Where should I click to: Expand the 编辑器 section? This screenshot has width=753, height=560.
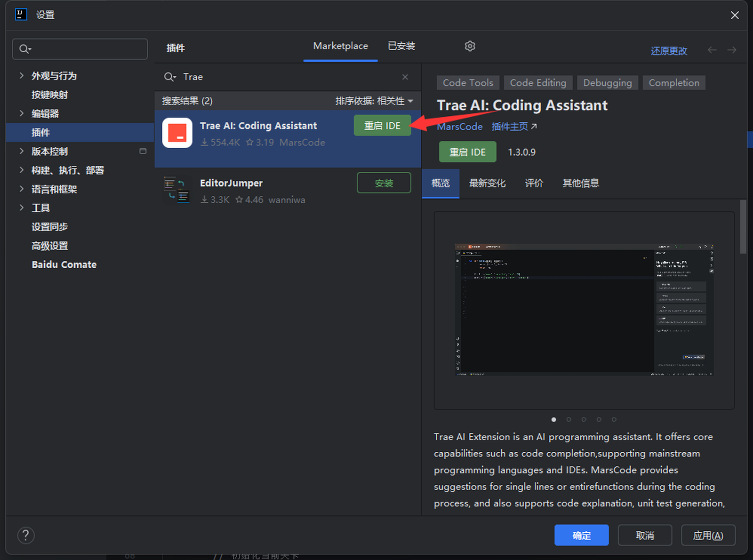[21, 113]
